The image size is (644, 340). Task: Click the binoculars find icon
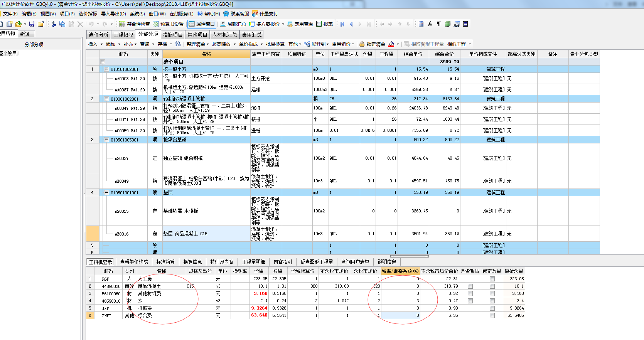178,44
